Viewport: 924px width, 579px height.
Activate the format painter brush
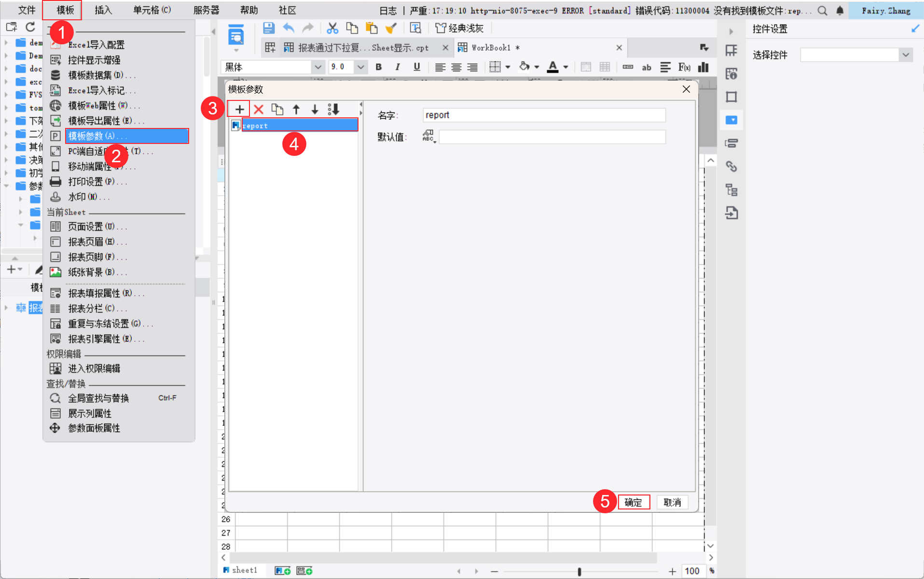pyautogui.click(x=391, y=28)
